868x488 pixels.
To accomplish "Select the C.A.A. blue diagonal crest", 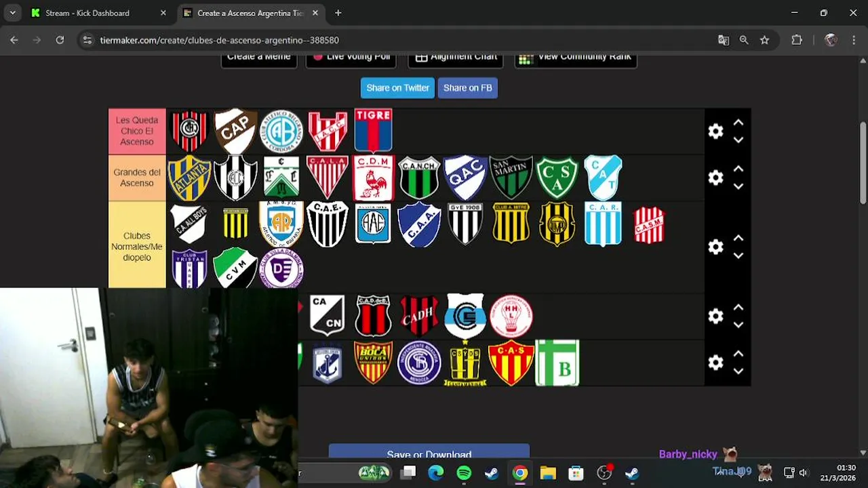I will coord(419,224).
